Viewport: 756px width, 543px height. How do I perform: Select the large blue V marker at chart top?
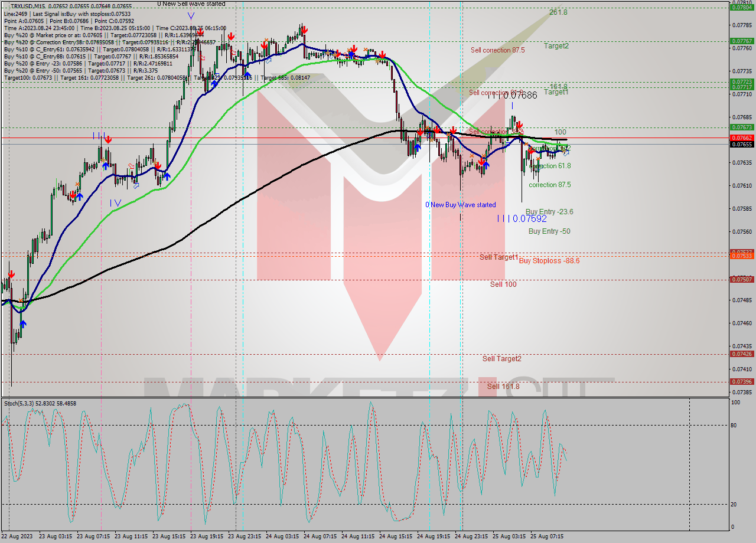[x=191, y=15]
